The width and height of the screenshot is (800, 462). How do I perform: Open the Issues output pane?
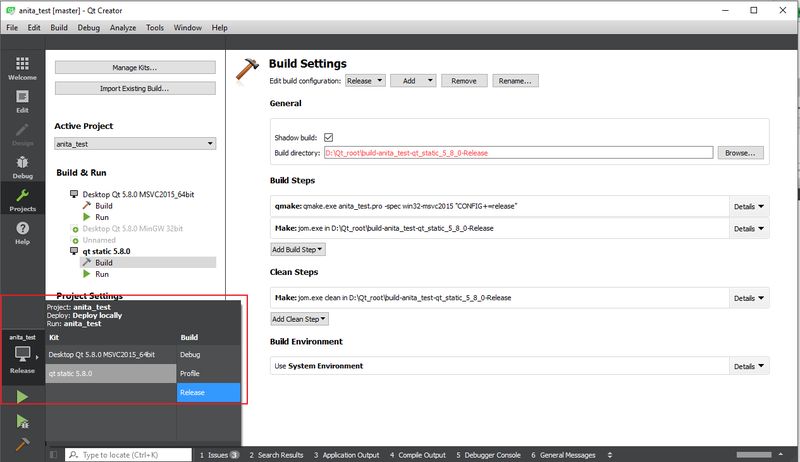tap(218, 455)
